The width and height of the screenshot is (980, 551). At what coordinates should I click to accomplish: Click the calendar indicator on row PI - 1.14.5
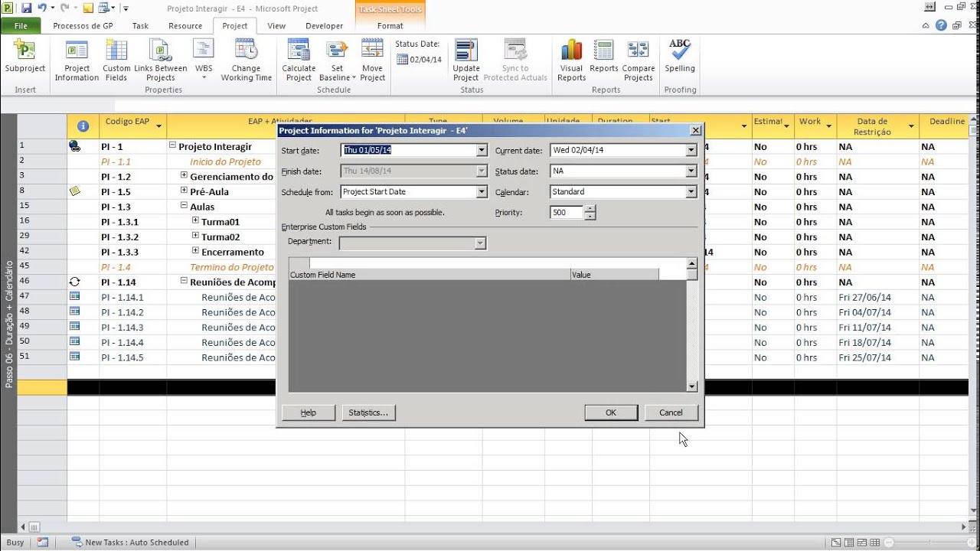(74, 357)
